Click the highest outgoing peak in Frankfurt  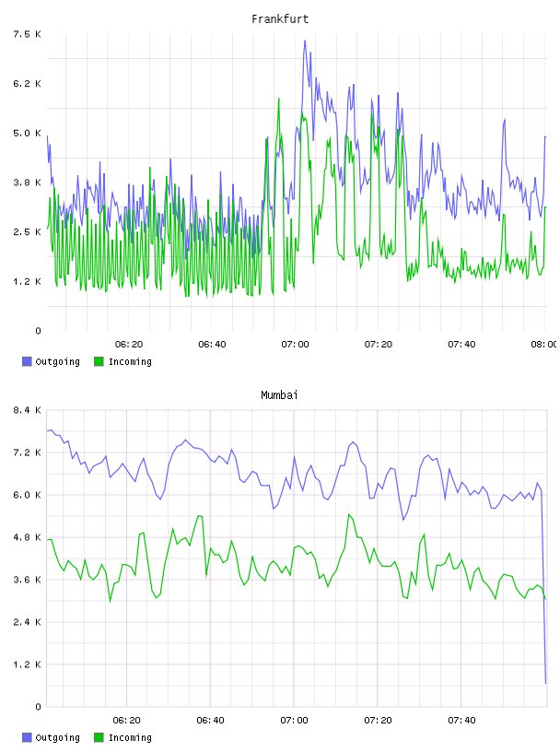coord(305,41)
